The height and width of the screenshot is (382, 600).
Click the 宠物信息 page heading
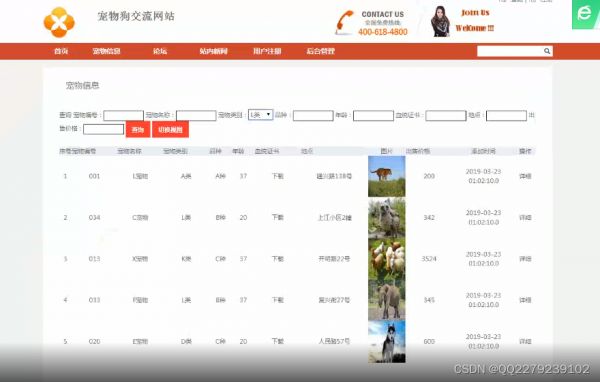(x=82, y=85)
